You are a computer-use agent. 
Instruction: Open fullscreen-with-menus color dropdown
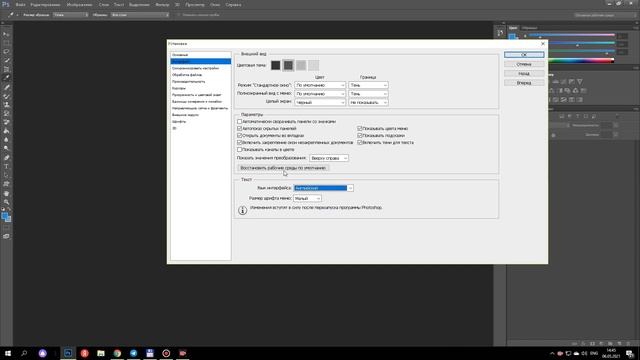point(320,93)
